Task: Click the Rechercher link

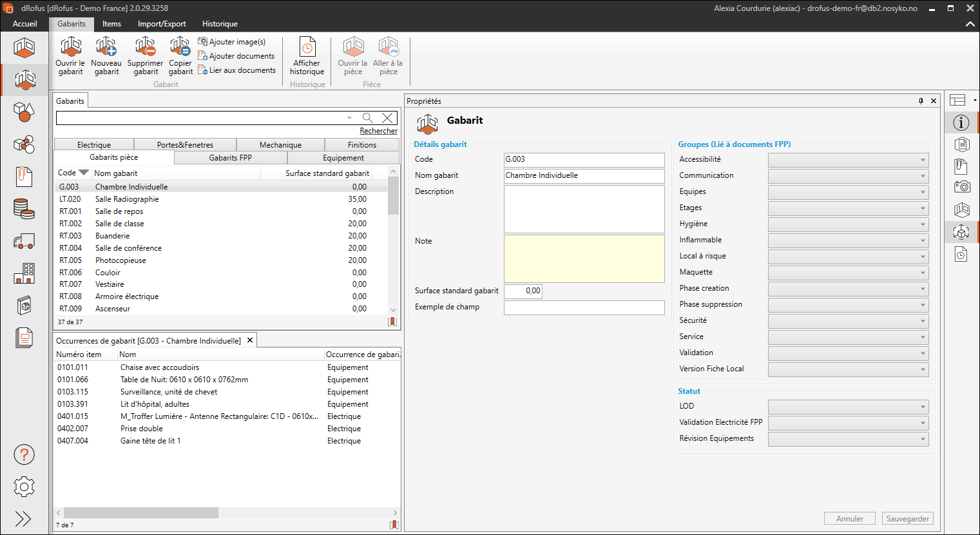Action: [378, 131]
